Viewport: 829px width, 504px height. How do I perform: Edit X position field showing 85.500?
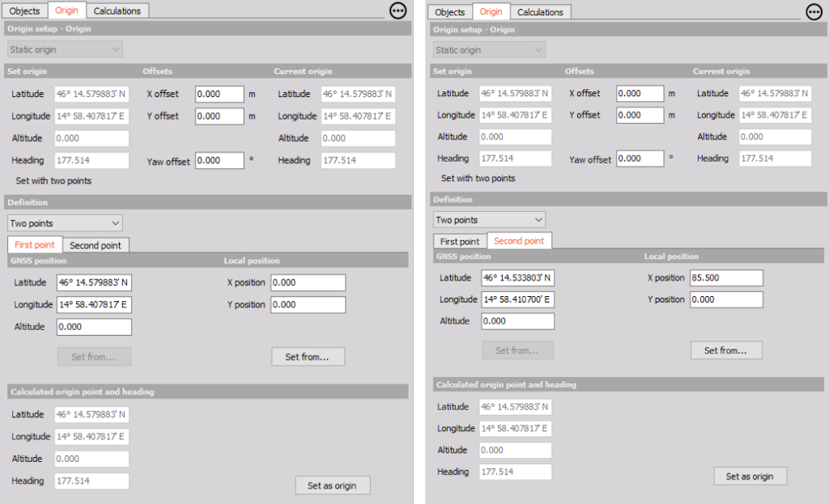coord(726,277)
